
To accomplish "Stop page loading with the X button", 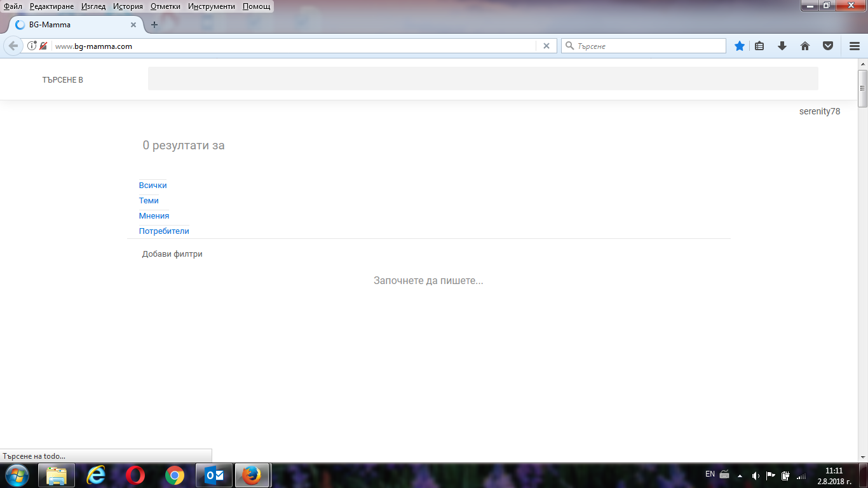I will [x=546, y=46].
